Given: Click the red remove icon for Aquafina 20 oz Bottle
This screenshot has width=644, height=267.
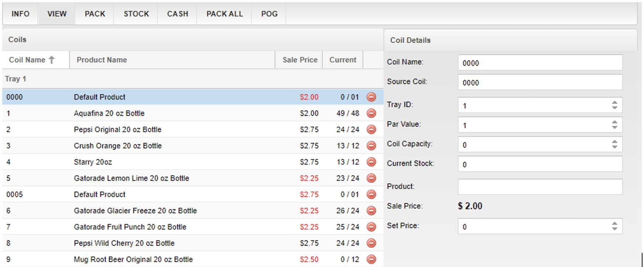Looking at the screenshot, I should click(371, 113).
